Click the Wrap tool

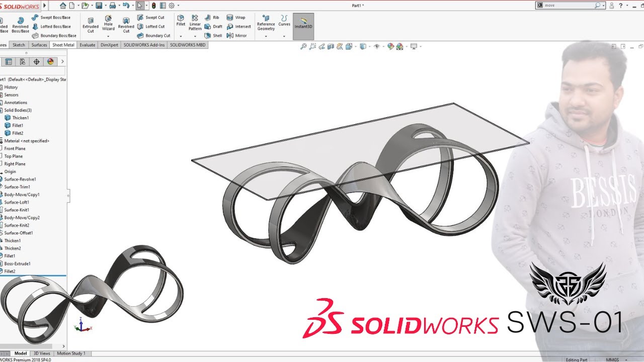(x=236, y=18)
